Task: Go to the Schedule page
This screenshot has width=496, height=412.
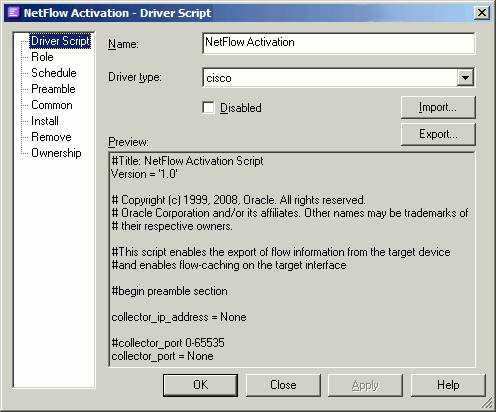Action: click(54, 73)
